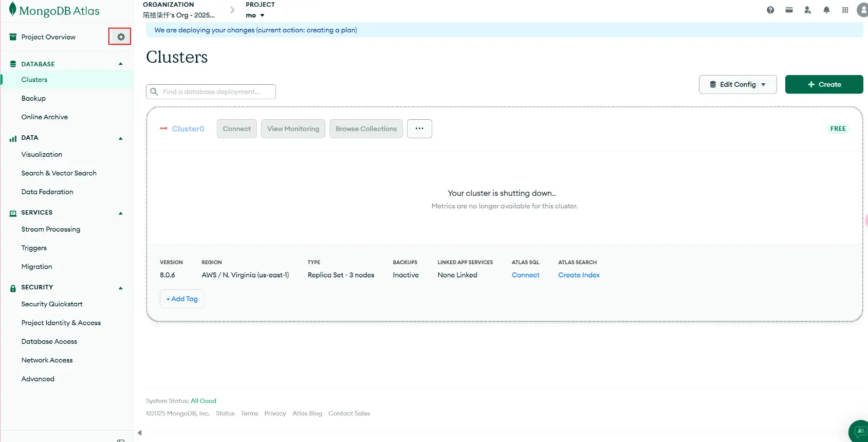Open the project selector dropdown
The height and width of the screenshot is (442, 868).
[255, 15]
